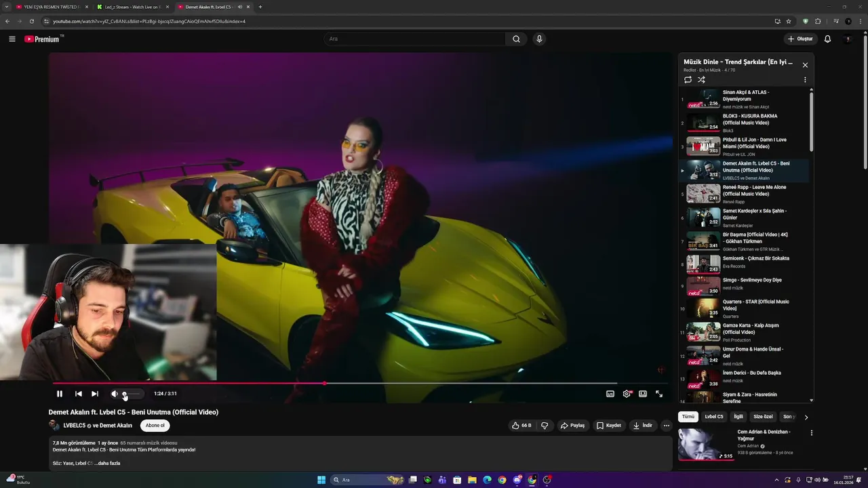868x488 pixels.
Task: Switch the player to theater mode
Action: (x=643, y=394)
